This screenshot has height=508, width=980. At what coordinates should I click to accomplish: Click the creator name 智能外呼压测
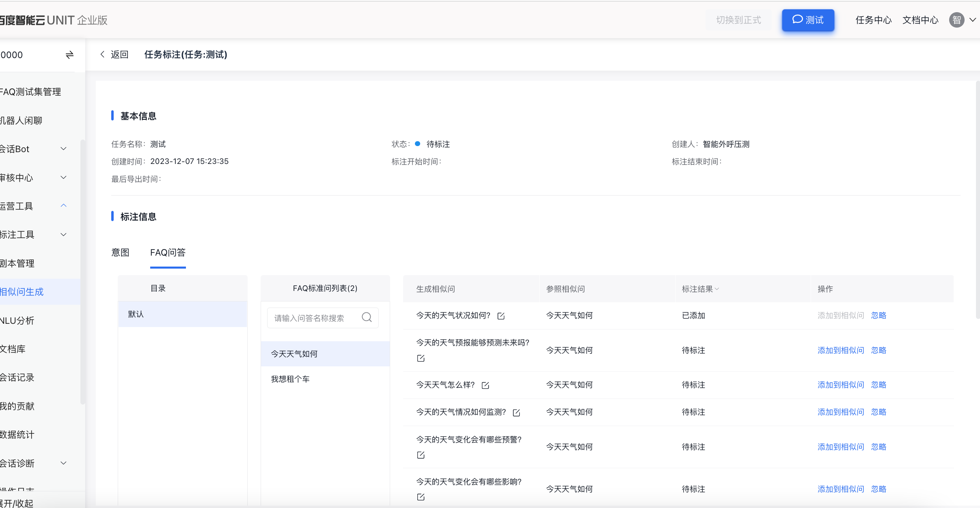(x=726, y=144)
